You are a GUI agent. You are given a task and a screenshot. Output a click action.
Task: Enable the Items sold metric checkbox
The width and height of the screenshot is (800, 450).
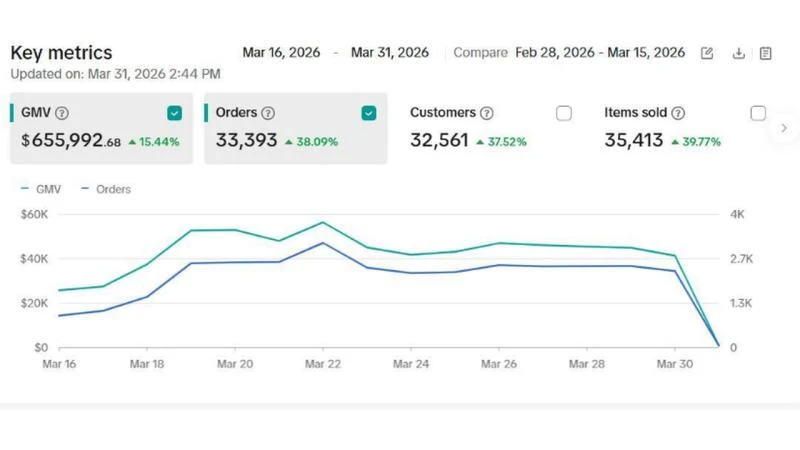758,113
